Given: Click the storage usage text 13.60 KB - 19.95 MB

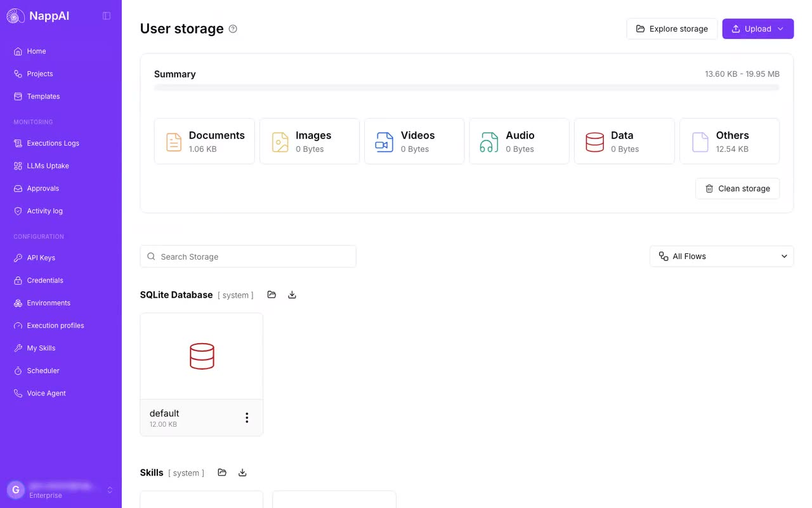Looking at the screenshot, I should coord(742,74).
